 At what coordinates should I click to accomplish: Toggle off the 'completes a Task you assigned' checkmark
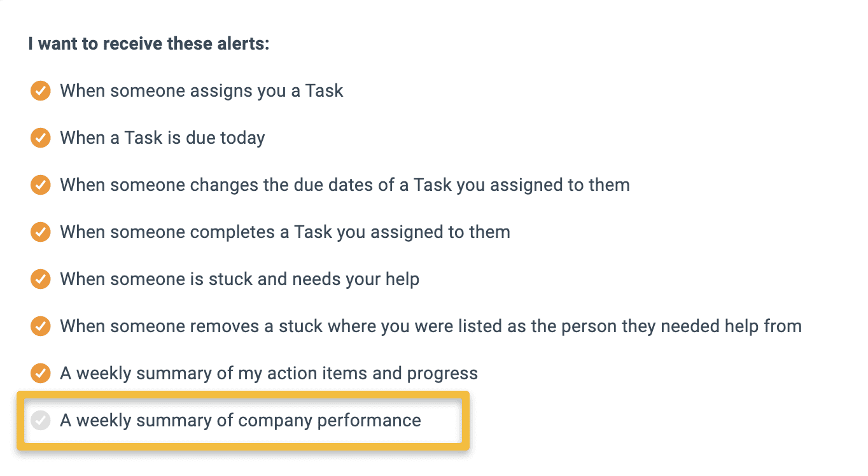(41, 232)
